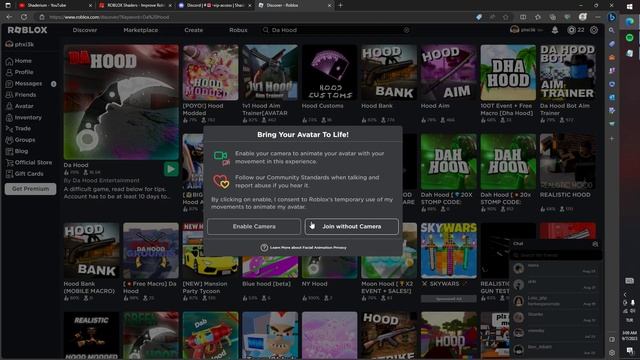
Task: Click Get Premium button
Action: [x=30, y=189]
